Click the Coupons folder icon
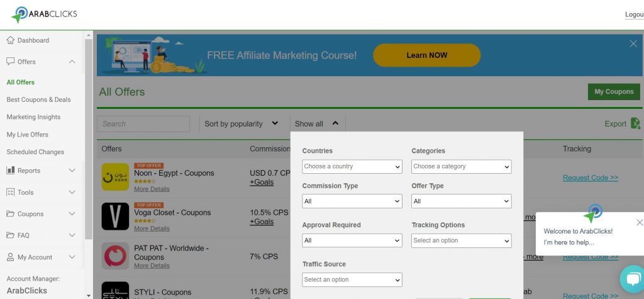Image resolution: width=644 pixels, height=299 pixels. click(10, 214)
